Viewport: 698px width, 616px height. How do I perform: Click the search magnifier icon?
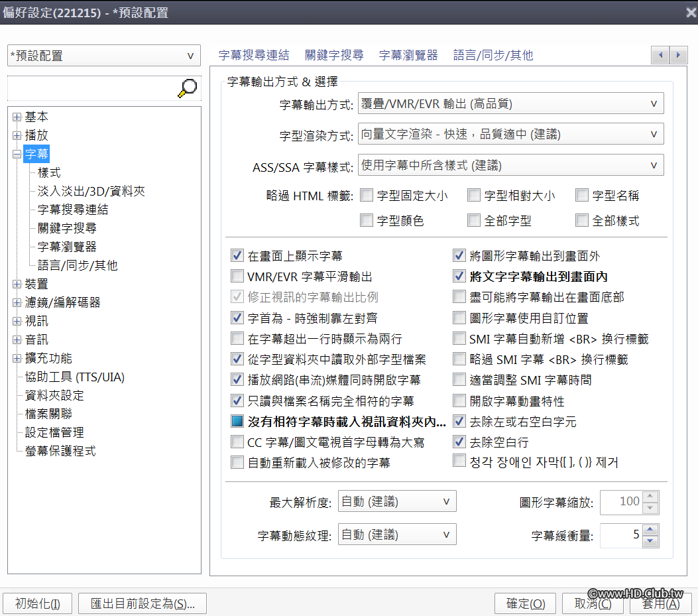click(x=188, y=88)
